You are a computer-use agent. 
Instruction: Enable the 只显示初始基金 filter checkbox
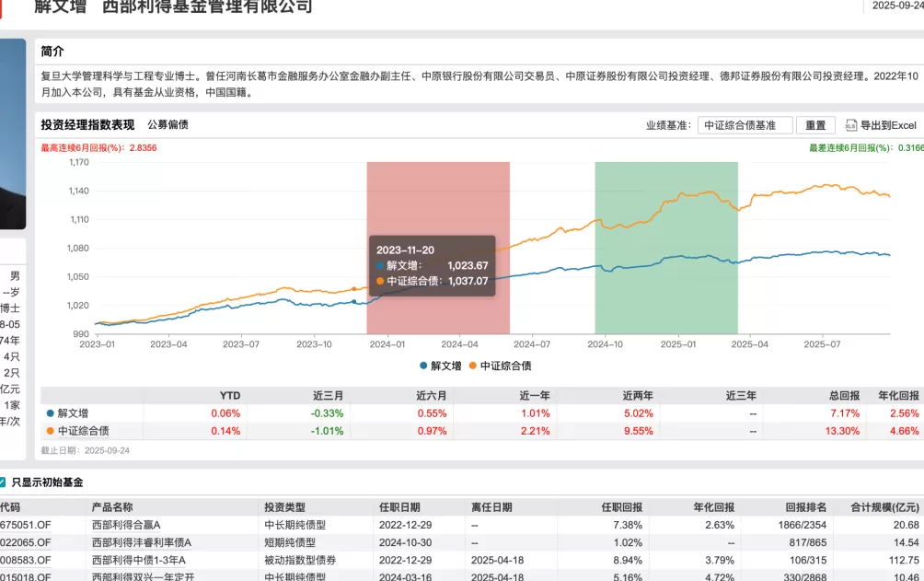(5, 482)
